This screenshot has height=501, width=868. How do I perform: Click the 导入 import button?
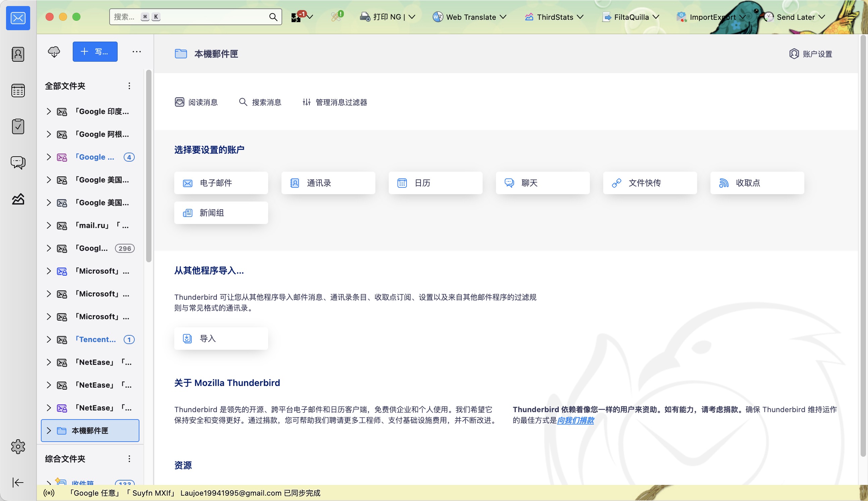tap(221, 339)
